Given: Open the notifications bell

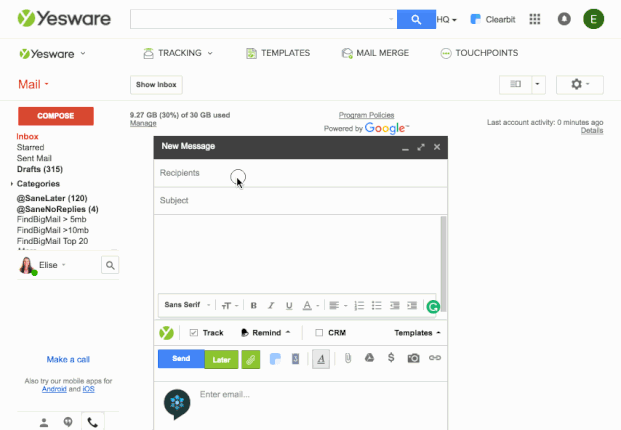Looking at the screenshot, I should point(564,19).
